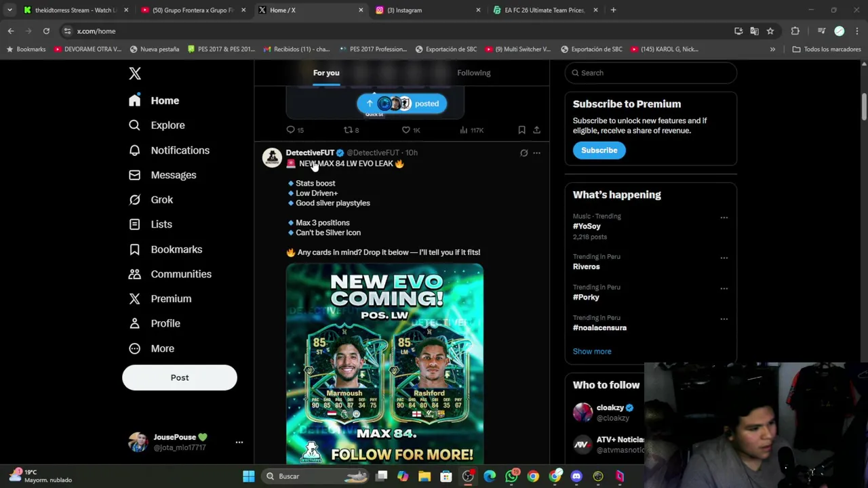Like the post with 1K likes
Viewport: 868px width, 488px height.
click(406, 129)
